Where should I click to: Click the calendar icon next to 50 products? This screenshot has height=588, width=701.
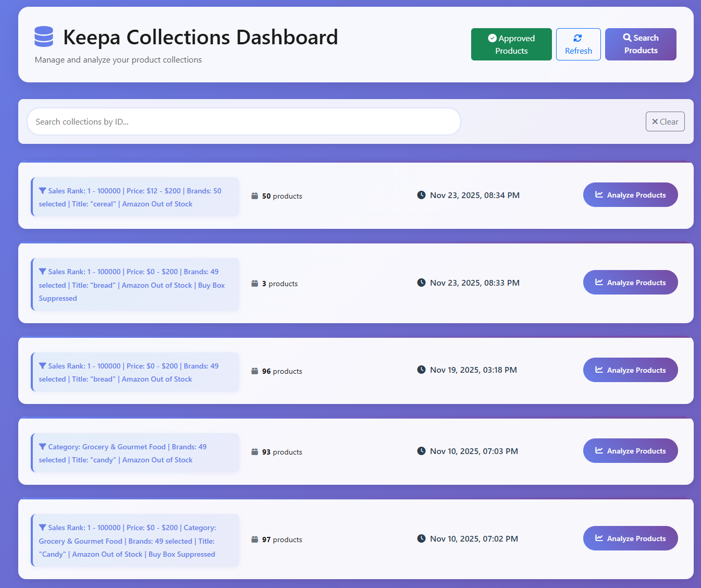(255, 195)
